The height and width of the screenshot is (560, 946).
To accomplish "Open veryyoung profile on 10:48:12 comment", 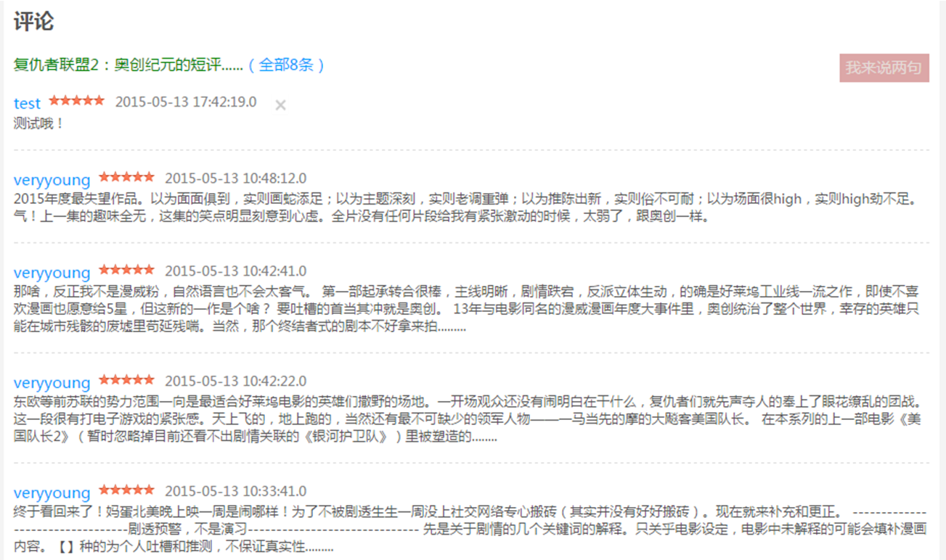I will [52, 179].
